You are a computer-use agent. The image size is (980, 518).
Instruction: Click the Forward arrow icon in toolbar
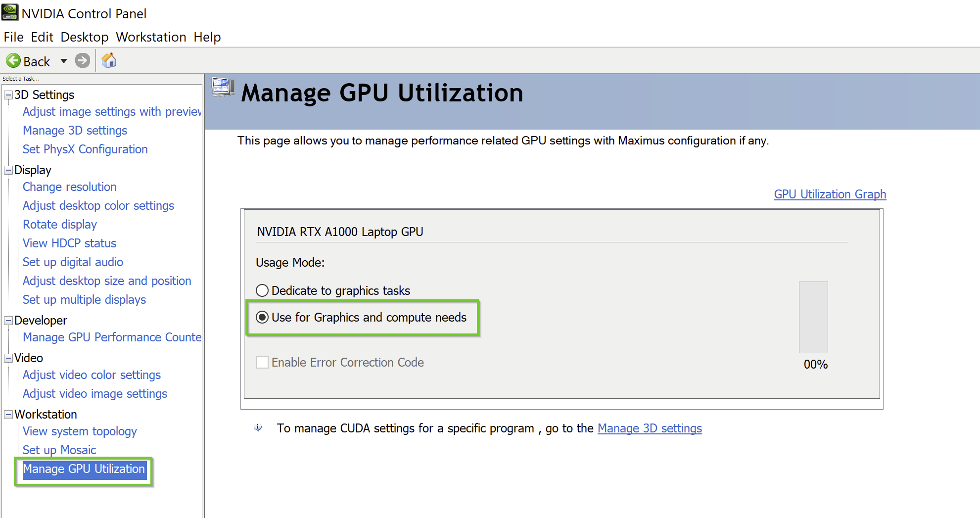(x=83, y=61)
